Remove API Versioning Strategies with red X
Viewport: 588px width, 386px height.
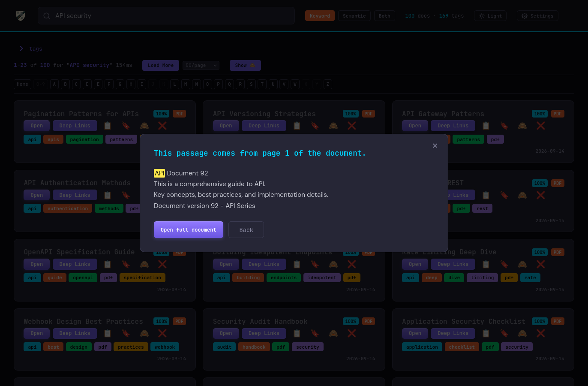tap(352, 126)
